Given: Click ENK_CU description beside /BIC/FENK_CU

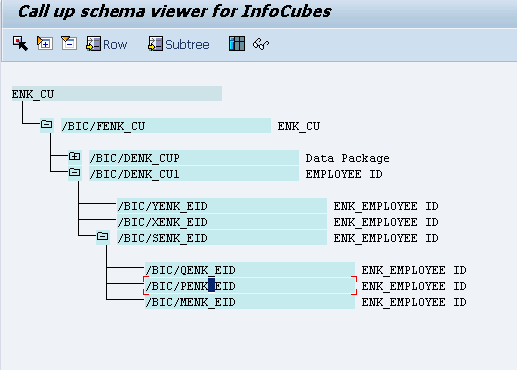Looking at the screenshot, I should coord(299,126).
